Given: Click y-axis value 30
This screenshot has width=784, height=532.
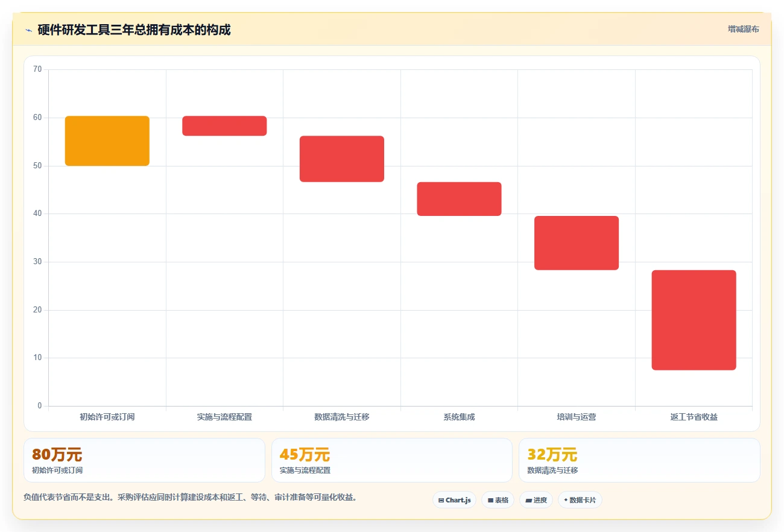Looking at the screenshot, I should tap(37, 262).
